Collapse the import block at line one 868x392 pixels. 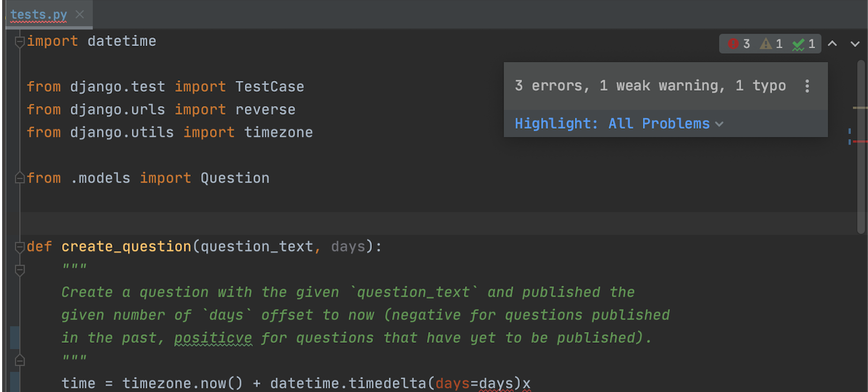pyautogui.click(x=20, y=41)
